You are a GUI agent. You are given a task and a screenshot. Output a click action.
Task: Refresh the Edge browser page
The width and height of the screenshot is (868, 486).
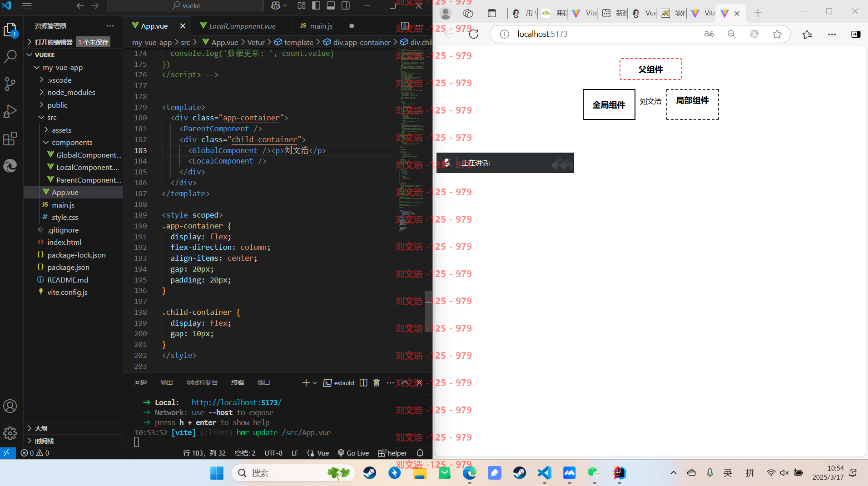click(x=474, y=34)
